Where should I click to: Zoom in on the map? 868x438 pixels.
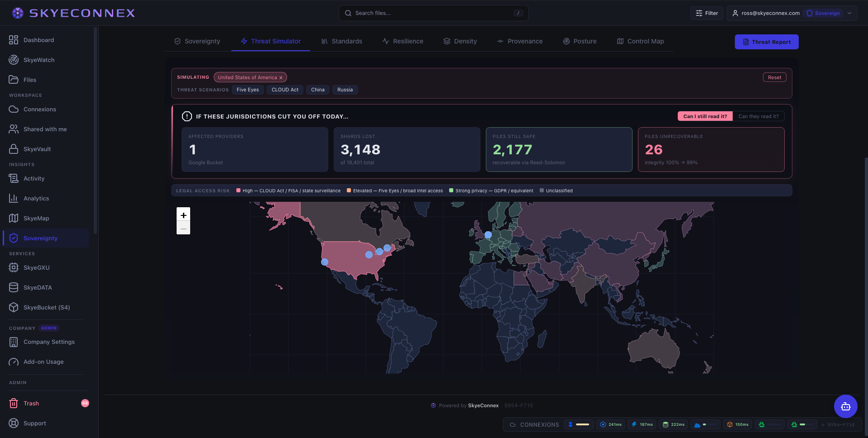click(x=183, y=215)
